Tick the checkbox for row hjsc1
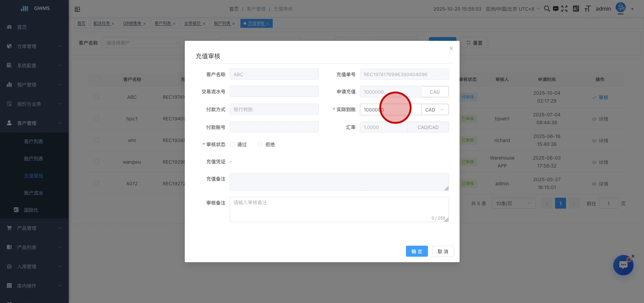Screen dimensions: 644x303 [97, 119]
